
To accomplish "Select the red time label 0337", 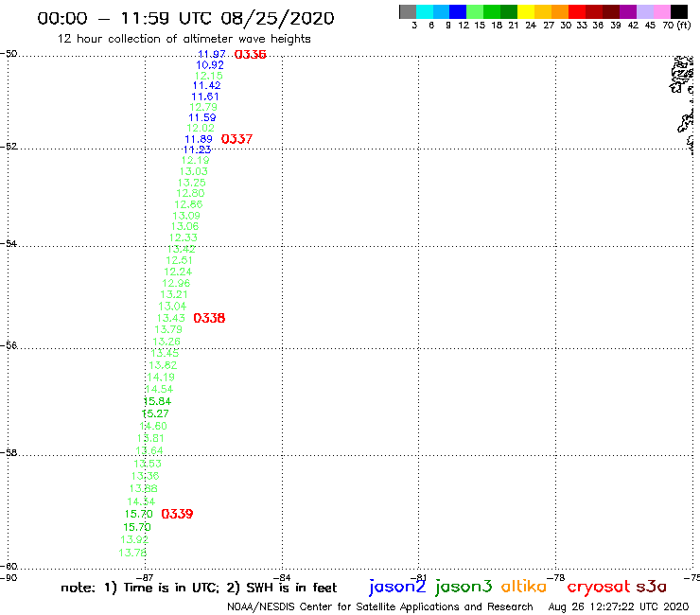I will click(x=236, y=139).
